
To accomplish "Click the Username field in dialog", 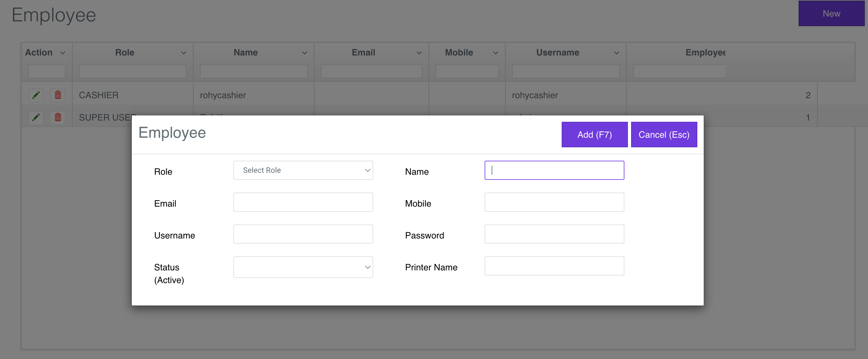I will (x=302, y=234).
